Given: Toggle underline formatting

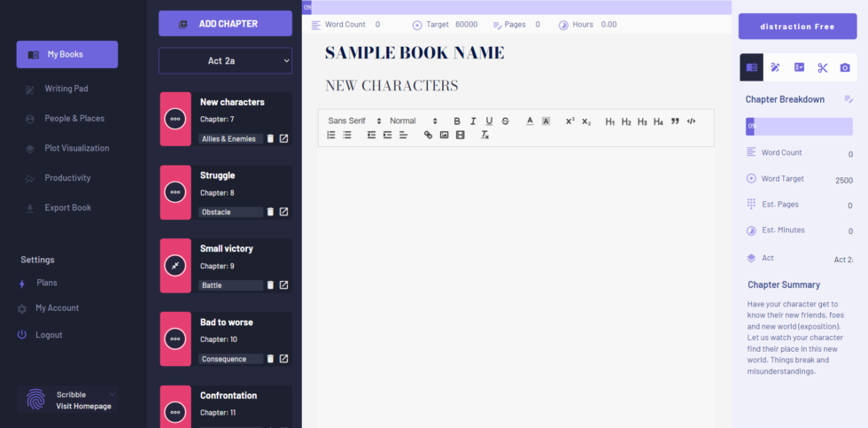Looking at the screenshot, I should [x=489, y=121].
